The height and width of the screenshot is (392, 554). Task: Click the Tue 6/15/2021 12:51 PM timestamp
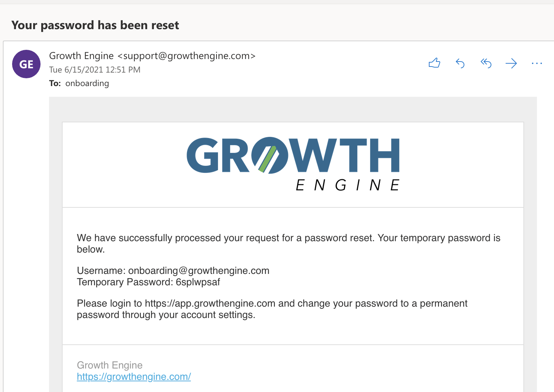95,70
